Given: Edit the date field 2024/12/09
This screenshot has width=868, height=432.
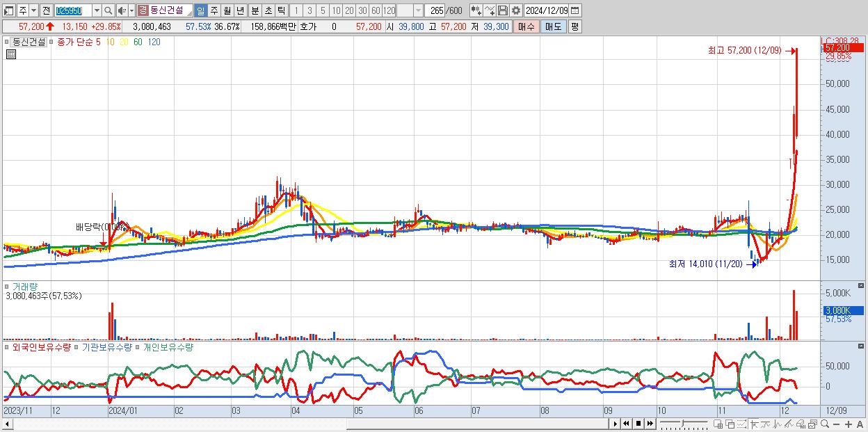Looking at the screenshot, I should (546, 10).
